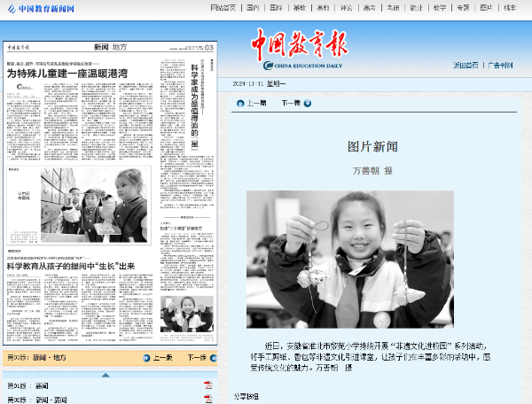Click the three children photo in page preview
The width and height of the screenshot is (532, 404).
94,205
